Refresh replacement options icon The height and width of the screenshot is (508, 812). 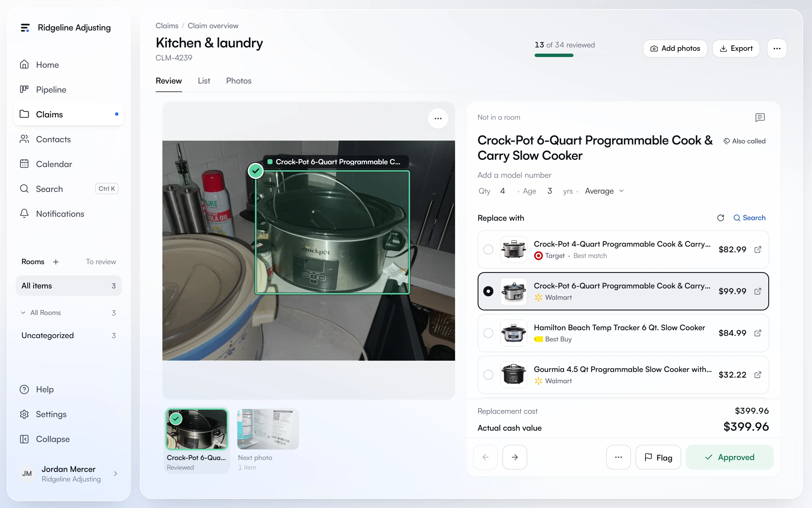720,218
